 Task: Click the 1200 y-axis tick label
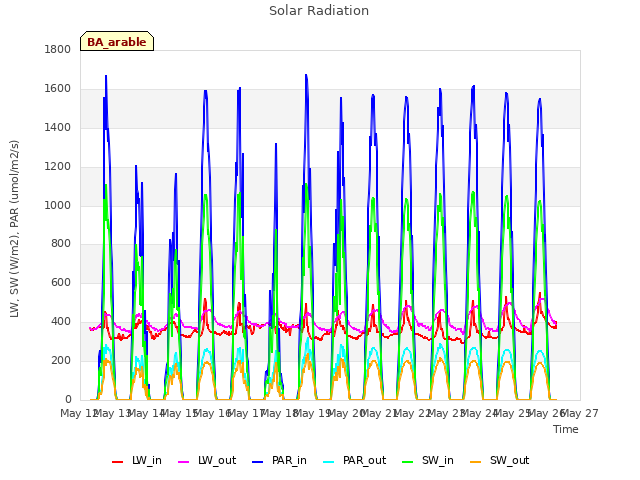58,167
